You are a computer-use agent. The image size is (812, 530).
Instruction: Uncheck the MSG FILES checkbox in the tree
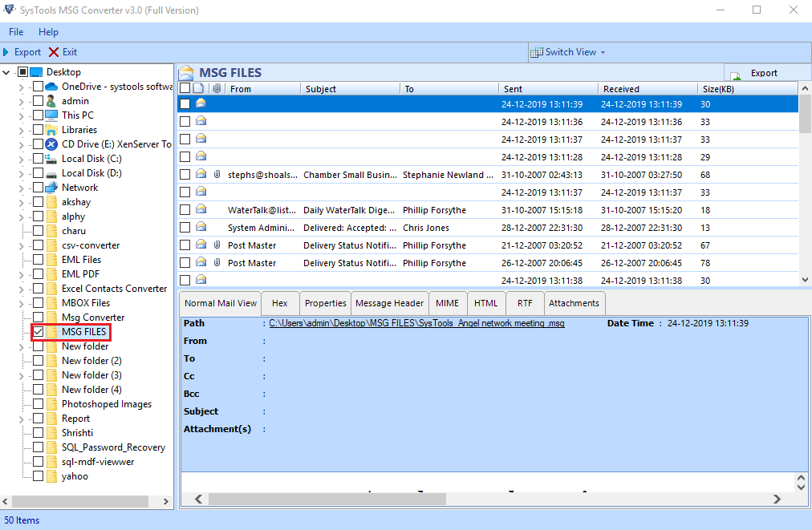38,331
